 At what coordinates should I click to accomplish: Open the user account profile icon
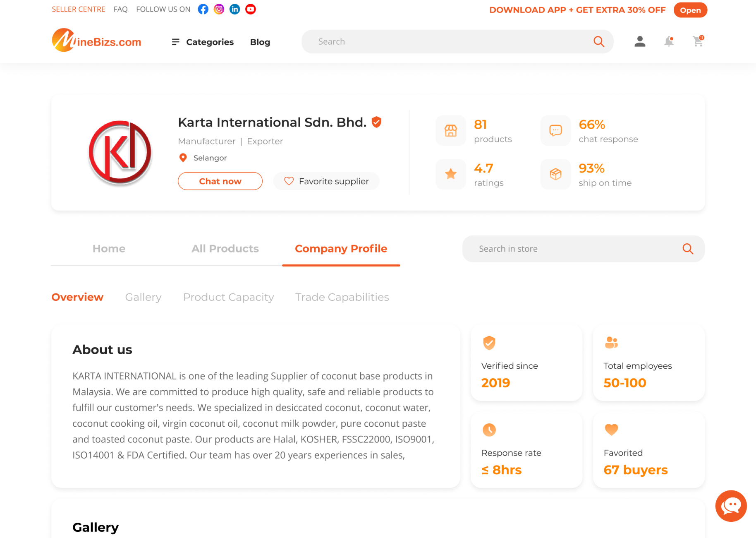[640, 41]
